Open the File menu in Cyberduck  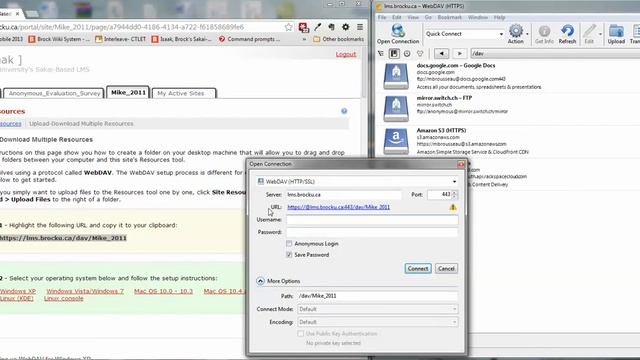coord(382,18)
